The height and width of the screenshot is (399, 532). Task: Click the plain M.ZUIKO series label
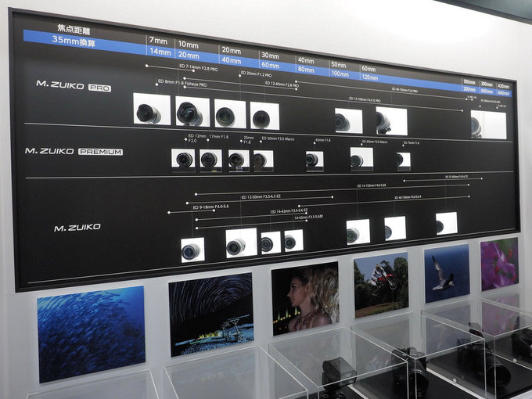click(77, 228)
